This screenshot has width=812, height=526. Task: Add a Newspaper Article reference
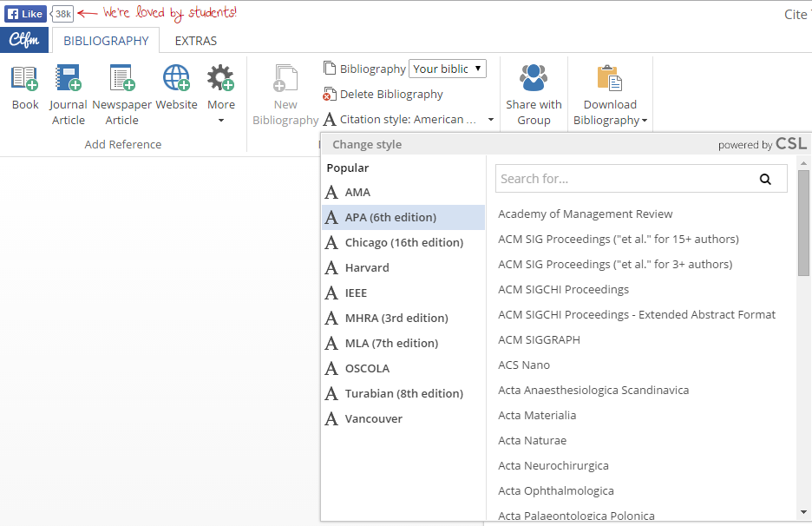[121, 95]
